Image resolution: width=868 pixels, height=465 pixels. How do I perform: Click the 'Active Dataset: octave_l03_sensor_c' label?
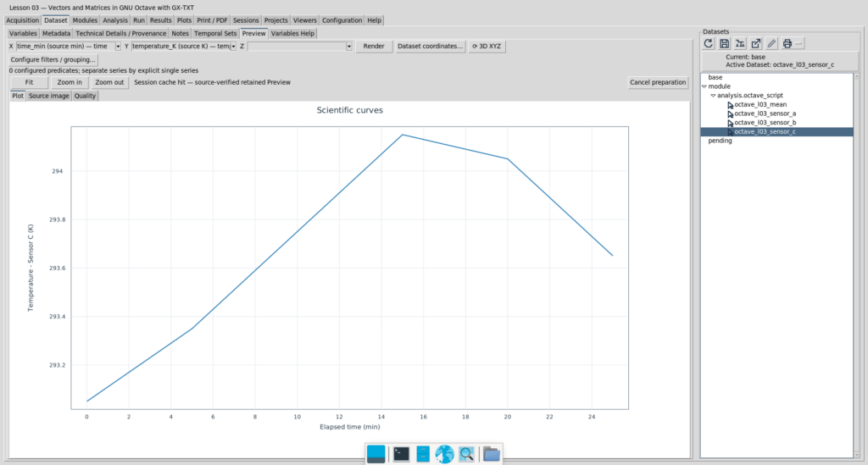(780, 65)
